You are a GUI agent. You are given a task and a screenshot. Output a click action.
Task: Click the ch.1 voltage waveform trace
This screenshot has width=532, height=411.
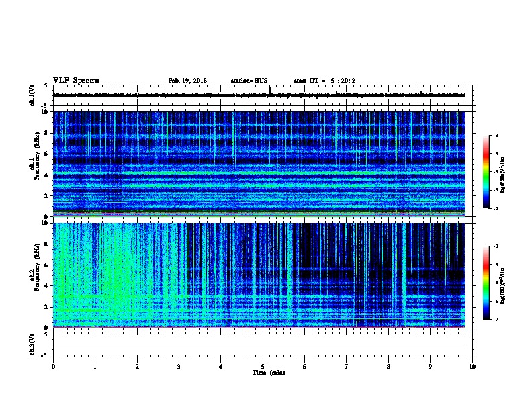click(x=259, y=95)
